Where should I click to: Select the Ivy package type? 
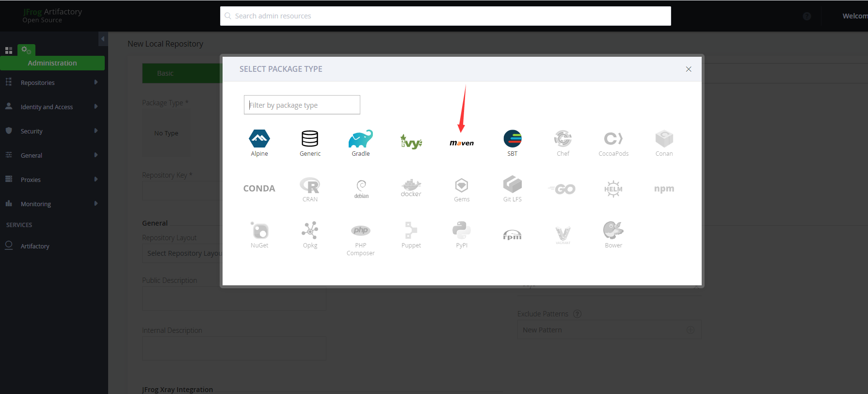point(411,141)
